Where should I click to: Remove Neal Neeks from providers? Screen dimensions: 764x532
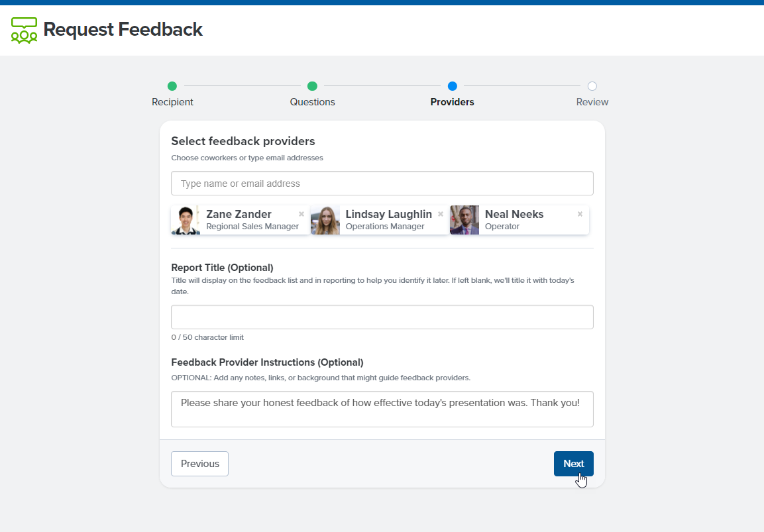coord(580,213)
